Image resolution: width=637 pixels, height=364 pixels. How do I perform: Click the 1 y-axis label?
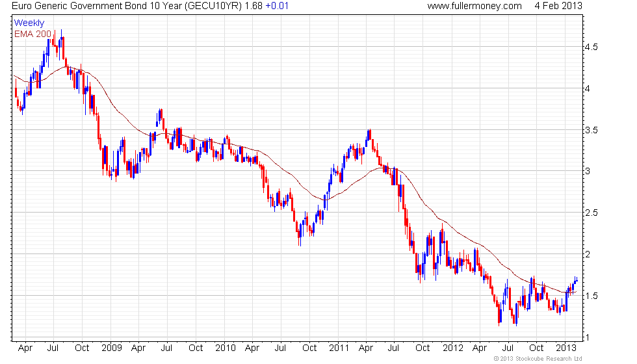point(587,337)
